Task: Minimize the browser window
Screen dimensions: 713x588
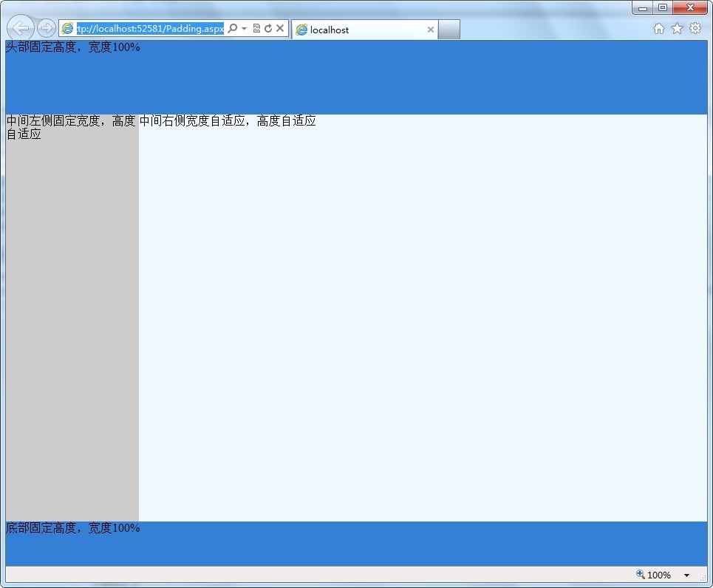Action: pos(643,7)
